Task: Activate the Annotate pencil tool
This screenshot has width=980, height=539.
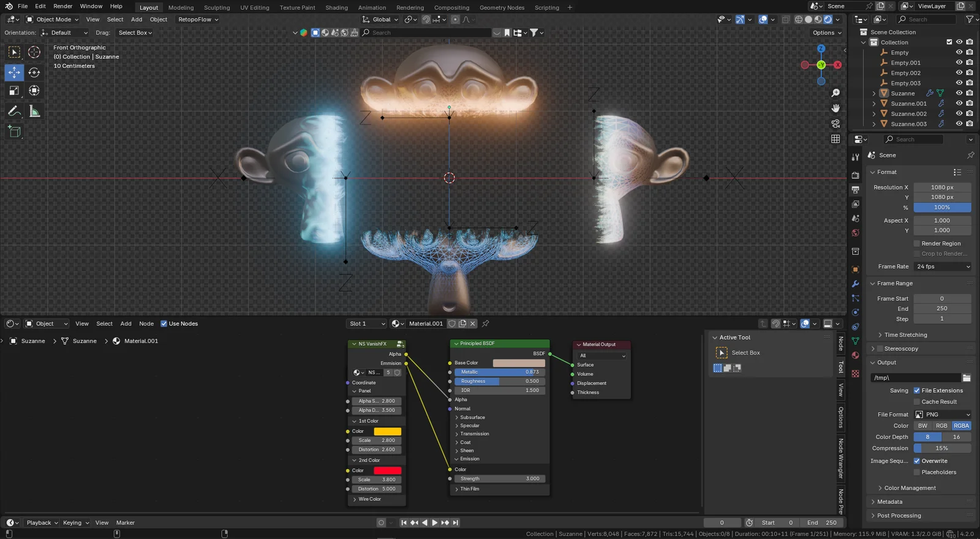Action: click(14, 111)
